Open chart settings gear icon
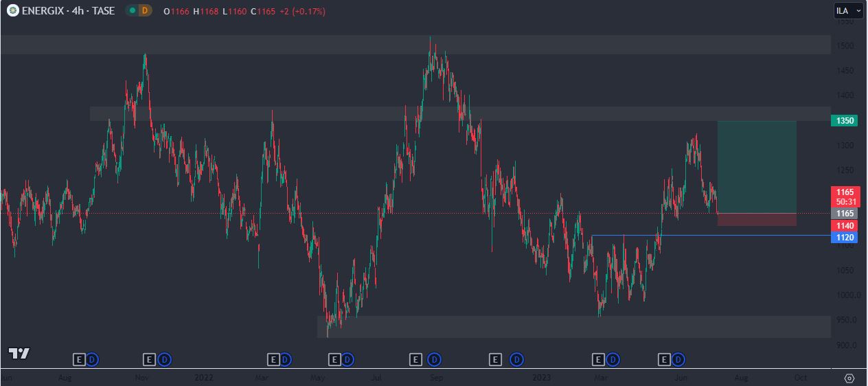Image resolution: width=868 pixels, height=386 pixels. tap(849, 378)
